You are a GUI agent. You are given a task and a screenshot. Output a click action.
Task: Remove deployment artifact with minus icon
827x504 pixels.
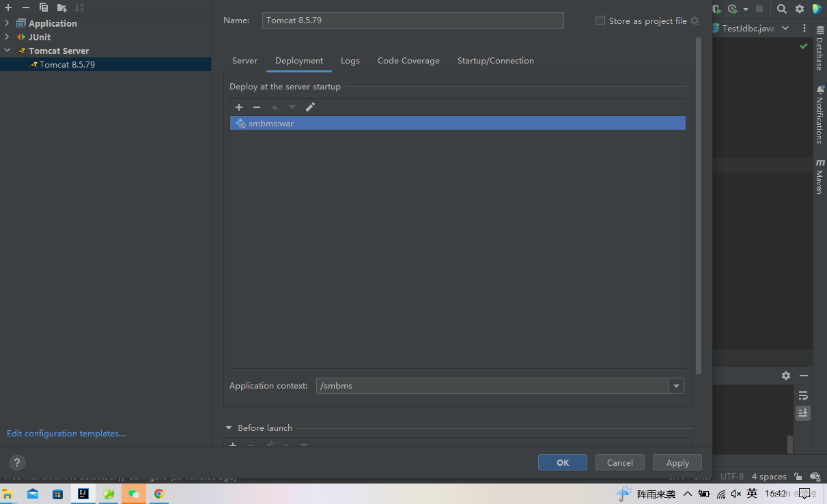coord(257,107)
